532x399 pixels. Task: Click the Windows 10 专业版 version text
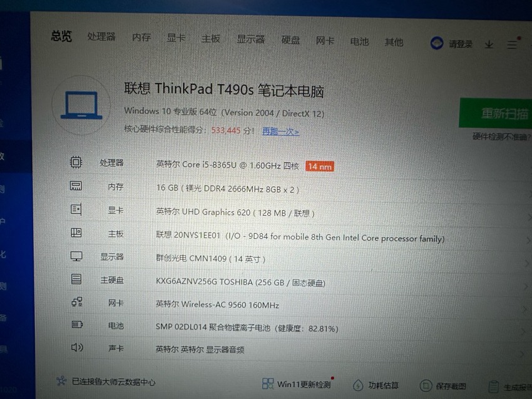[x=224, y=112]
